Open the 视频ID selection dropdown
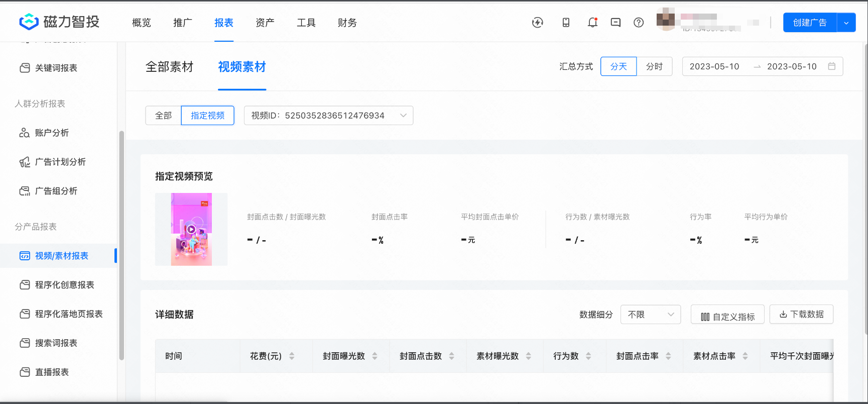868x404 pixels. 328,116
